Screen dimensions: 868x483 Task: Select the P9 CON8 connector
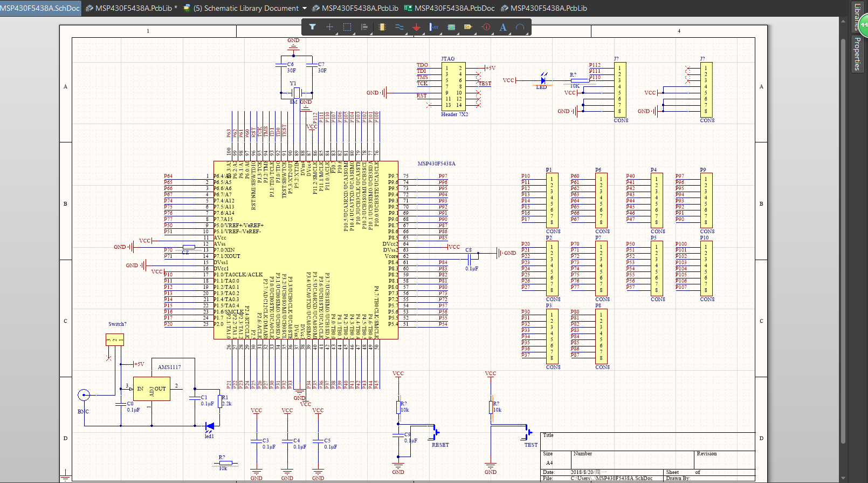[706, 201]
